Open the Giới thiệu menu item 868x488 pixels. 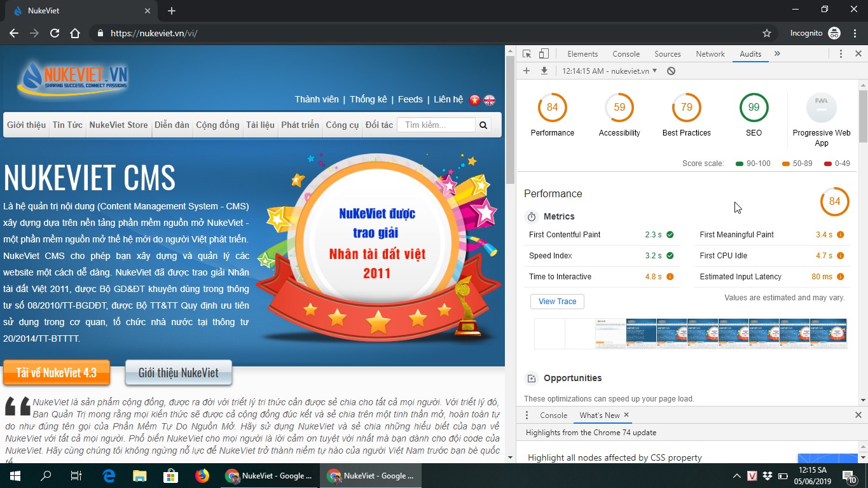pyautogui.click(x=26, y=125)
